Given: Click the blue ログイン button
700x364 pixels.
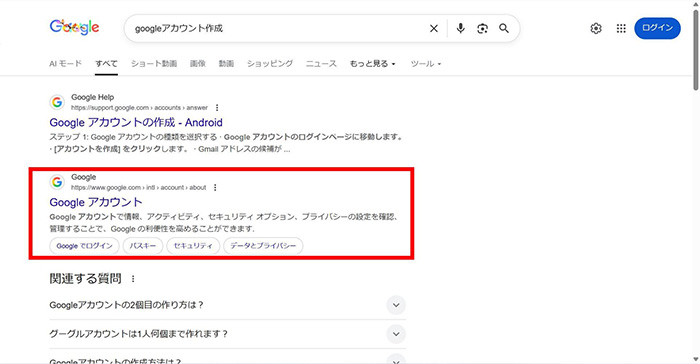Looking at the screenshot, I should coord(657,28).
